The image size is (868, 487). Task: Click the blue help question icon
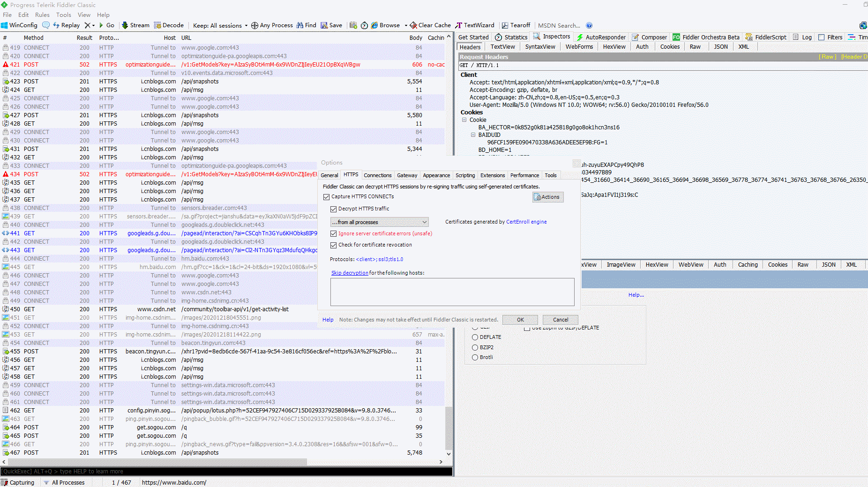tap(589, 25)
